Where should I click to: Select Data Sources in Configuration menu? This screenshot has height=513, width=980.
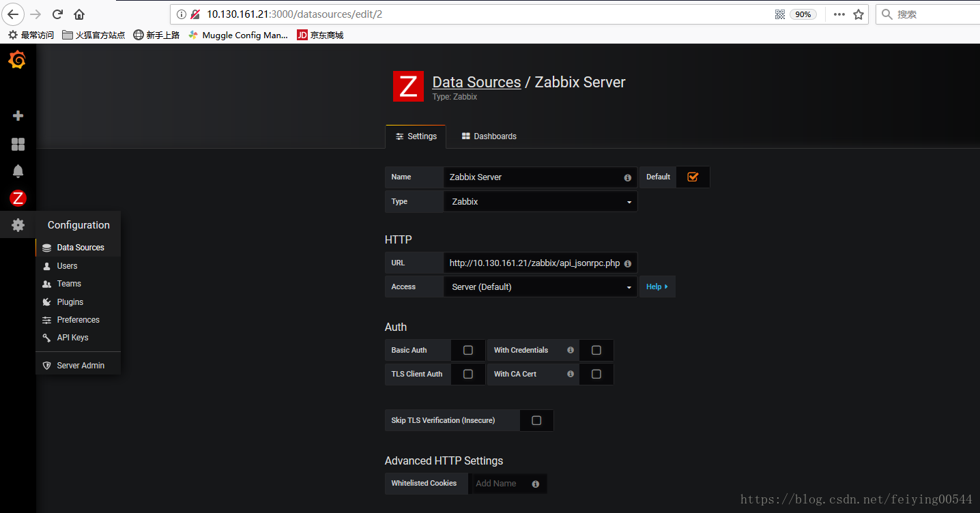click(78, 248)
